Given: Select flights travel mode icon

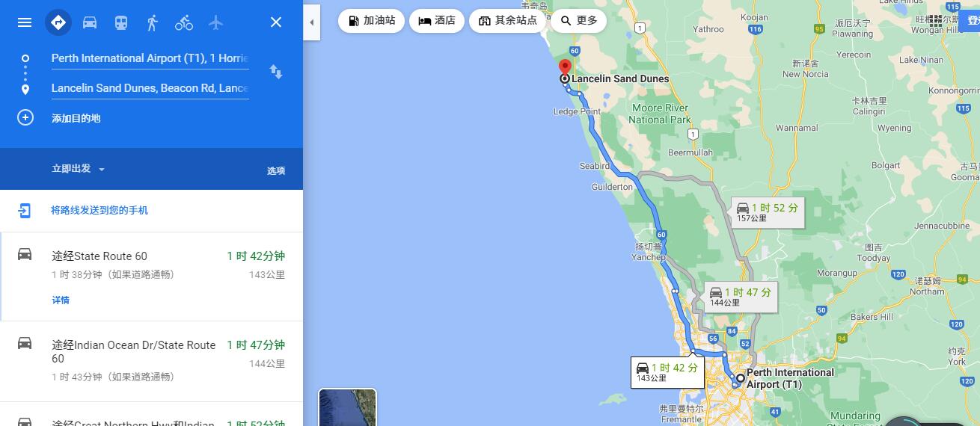Looking at the screenshot, I should (x=216, y=22).
